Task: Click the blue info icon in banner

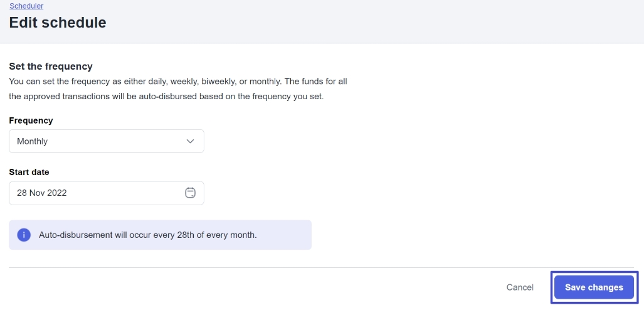Action: (x=24, y=235)
